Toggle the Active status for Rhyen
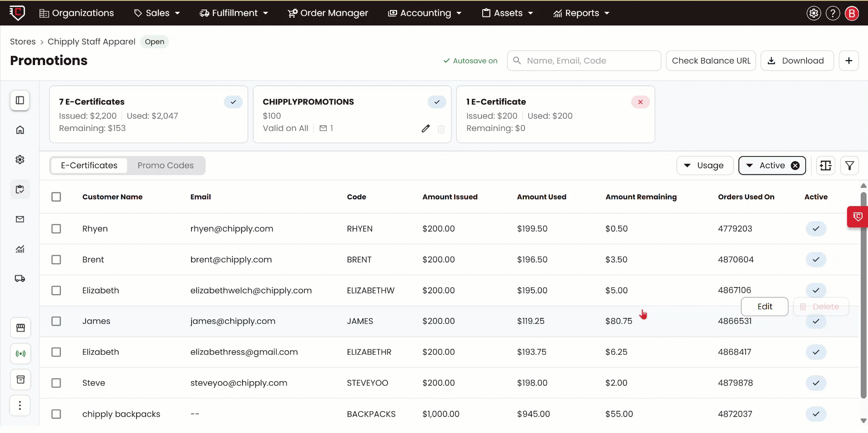The image size is (868, 433). pos(816,229)
